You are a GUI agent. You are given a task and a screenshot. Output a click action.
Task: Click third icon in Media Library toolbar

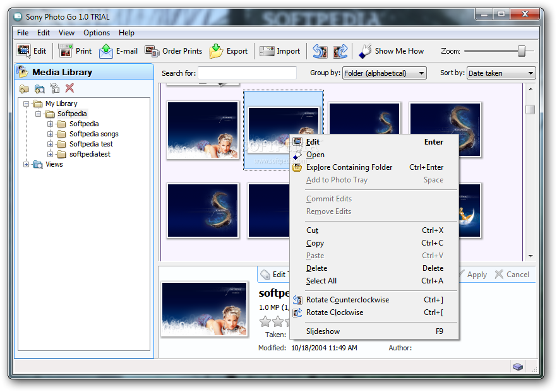pyautogui.click(x=55, y=88)
